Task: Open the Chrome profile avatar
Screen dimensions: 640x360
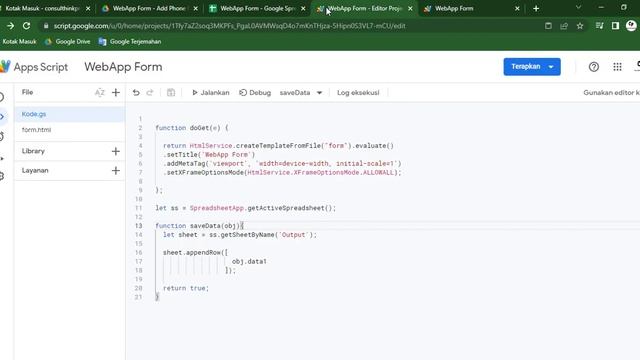Action: pyautogui.click(x=631, y=26)
